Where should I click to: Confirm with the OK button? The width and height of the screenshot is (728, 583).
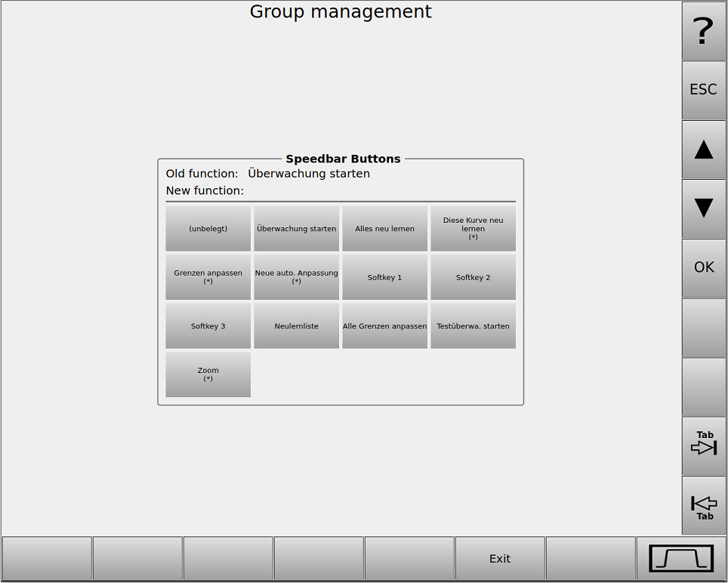tap(704, 267)
